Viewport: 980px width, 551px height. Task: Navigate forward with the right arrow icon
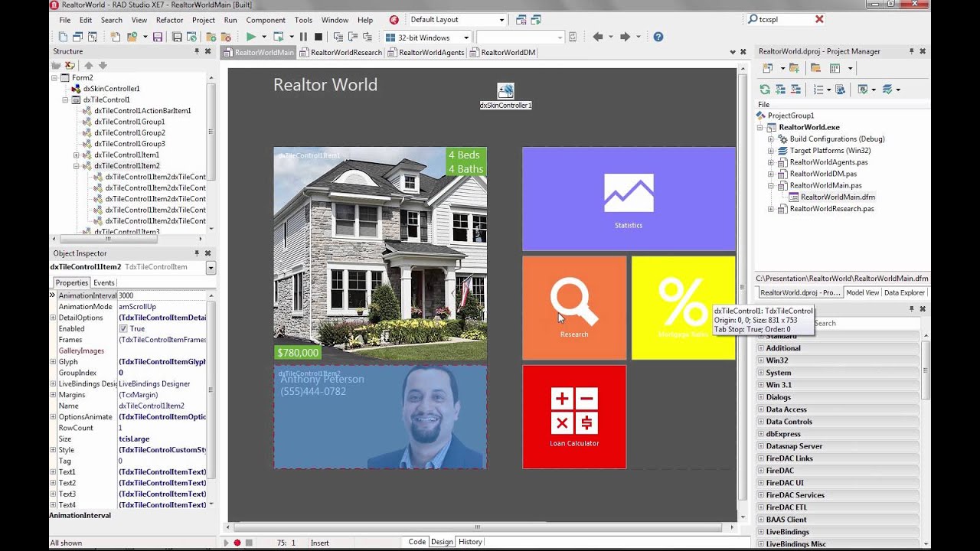[x=626, y=37]
